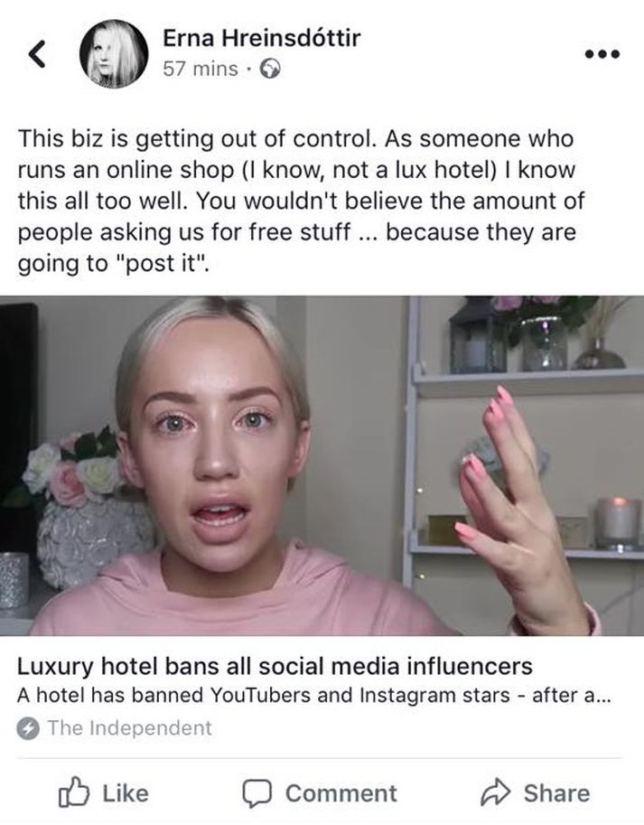Click the Comment button text

(x=341, y=793)
